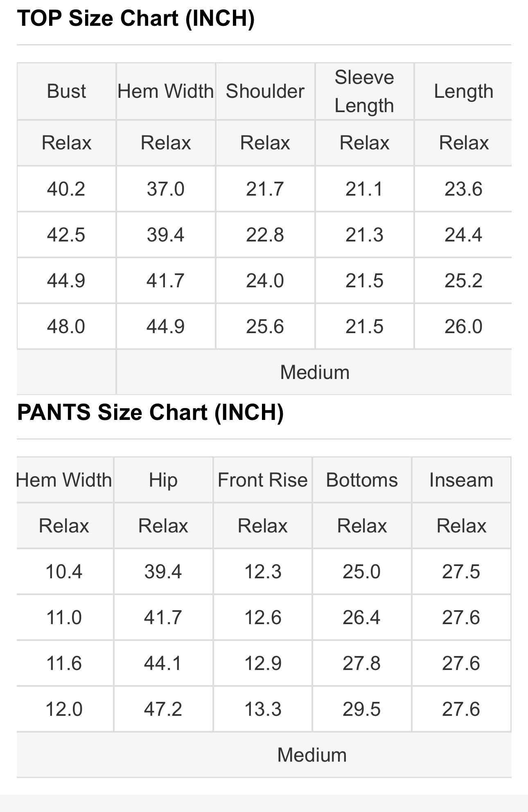Click the Sleeve Length column header
Screen dimensions: 528x812
pos(364,91)
